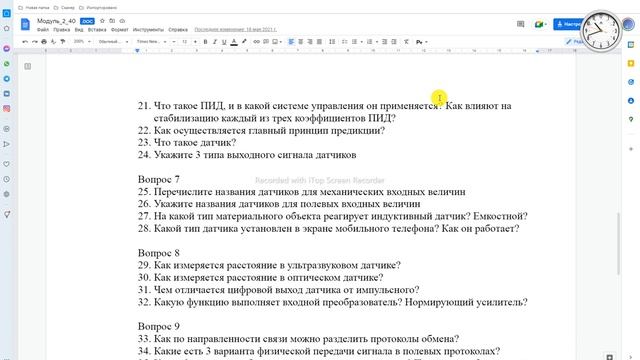Increase the paragraph indent
Viewport: 640px width, 360px height.
pos(394,42)
